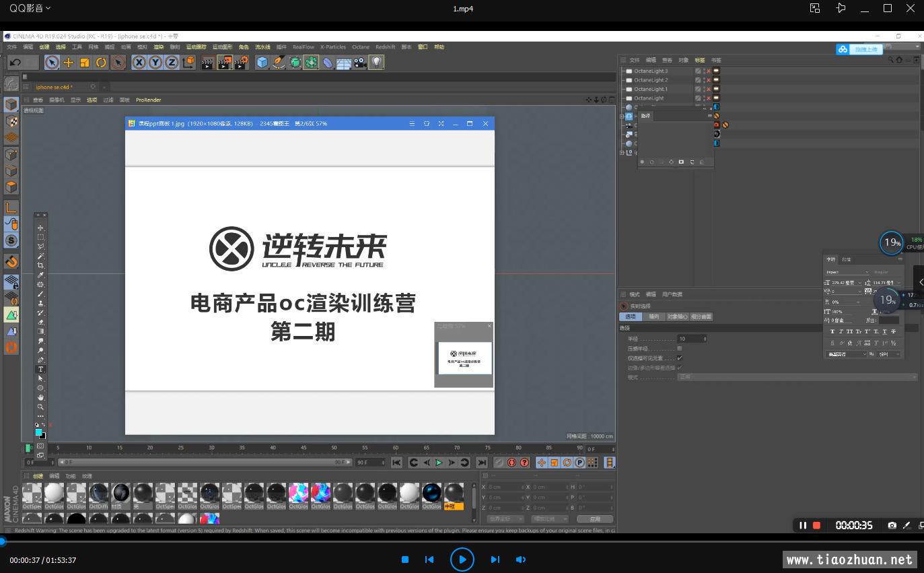Image resolution: width=924 pixels, height=573 pixels.
Task: Play the video in QQ影音
Action: coord(462,560)
